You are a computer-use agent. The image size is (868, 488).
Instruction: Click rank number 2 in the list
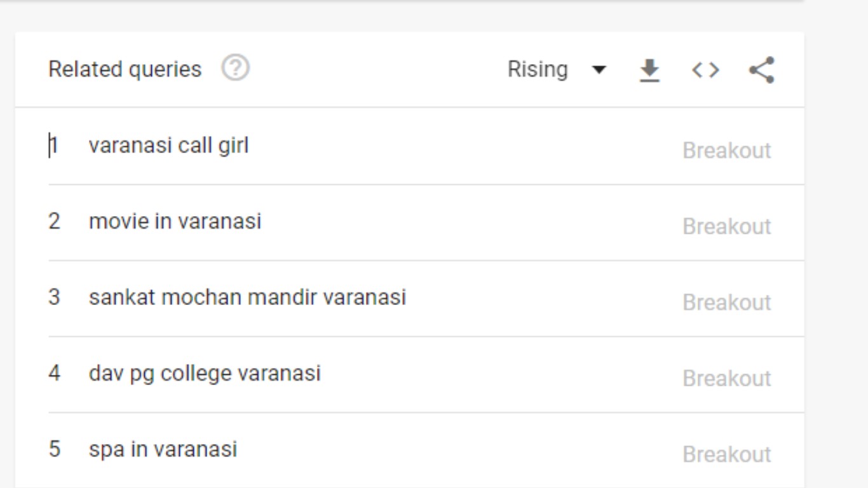coord(54,221)
